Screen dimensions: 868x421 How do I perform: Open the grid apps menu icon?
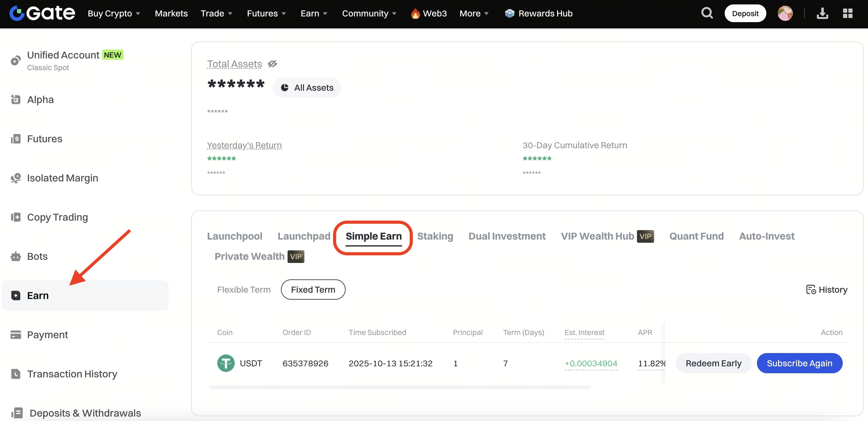[847, 14]
